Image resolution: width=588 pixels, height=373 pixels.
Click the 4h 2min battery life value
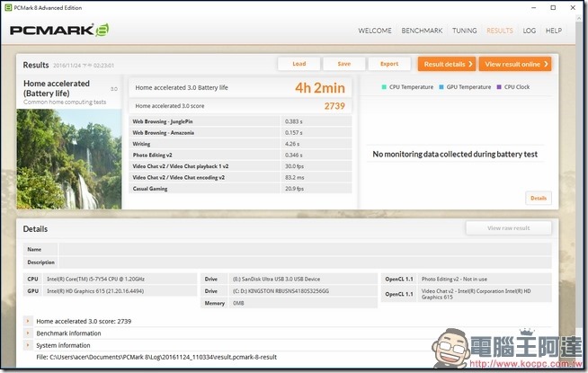(319, 88)
